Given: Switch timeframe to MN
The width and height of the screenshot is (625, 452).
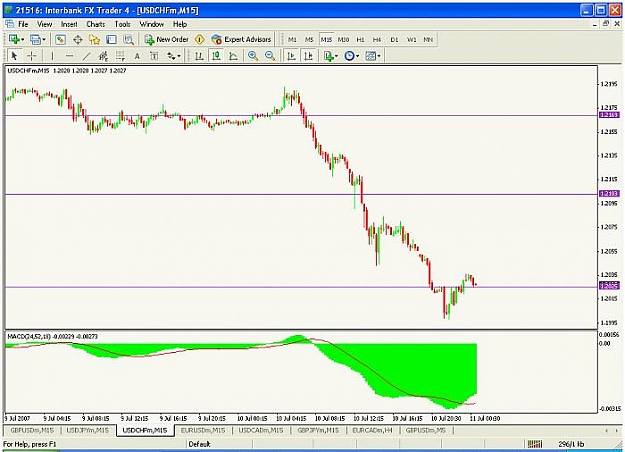Looking at the screenshot, I should point(428,39).
